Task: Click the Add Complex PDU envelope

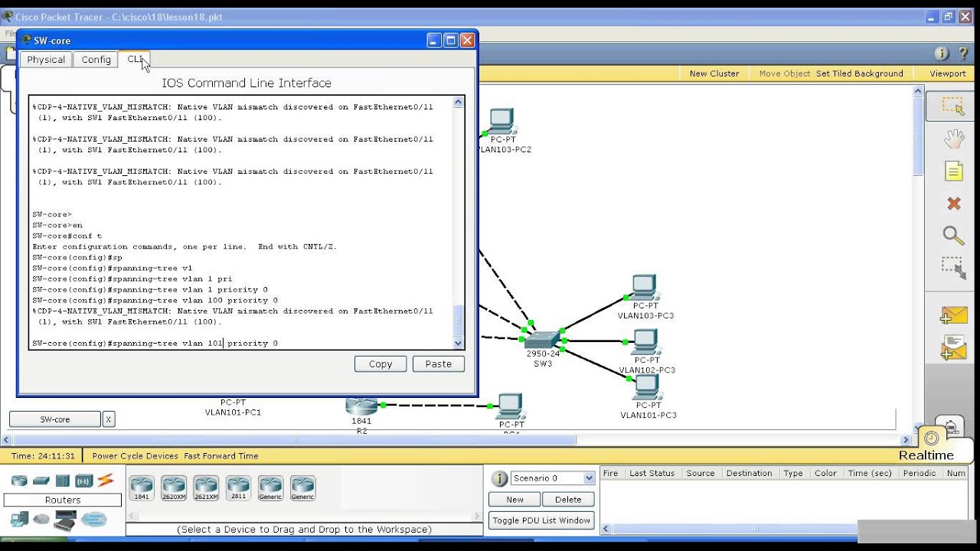Action: coord(954,347)
